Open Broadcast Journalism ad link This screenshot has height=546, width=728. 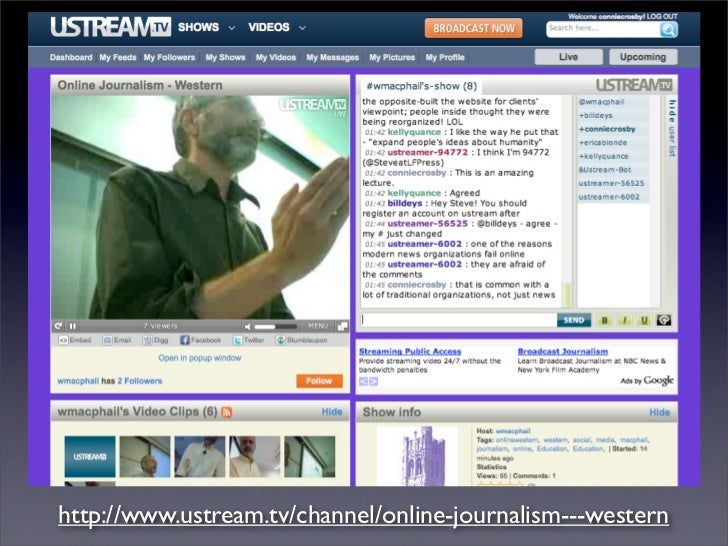click(563, 351)
